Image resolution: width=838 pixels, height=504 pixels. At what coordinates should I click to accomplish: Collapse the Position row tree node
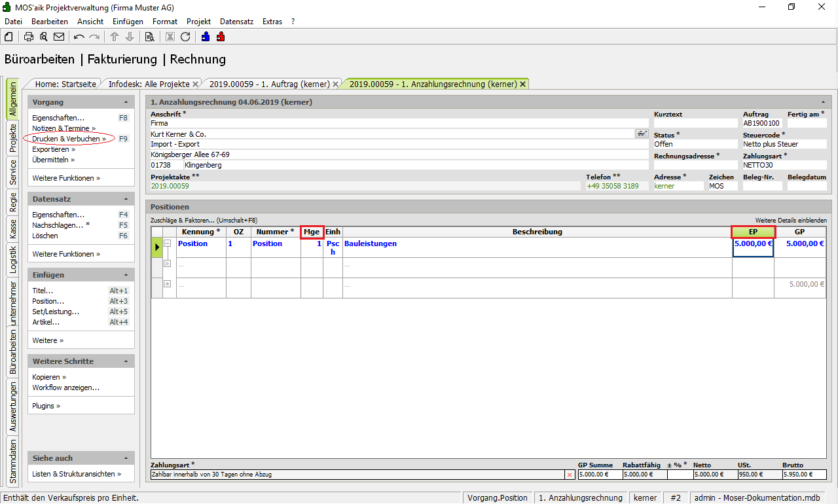(167, 243)
